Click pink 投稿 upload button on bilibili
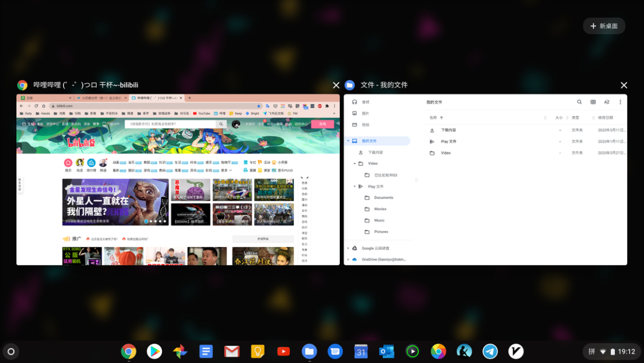 coord(323,124)
